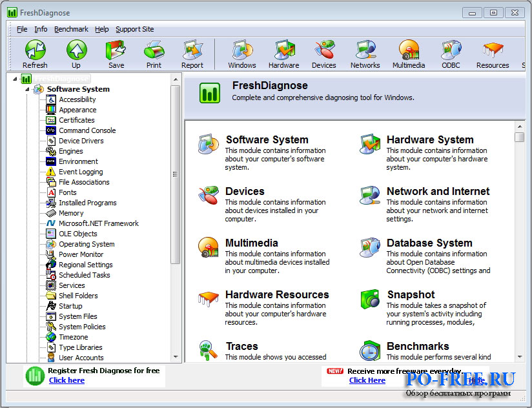Select File Associations in the tree

click(84, 182)
